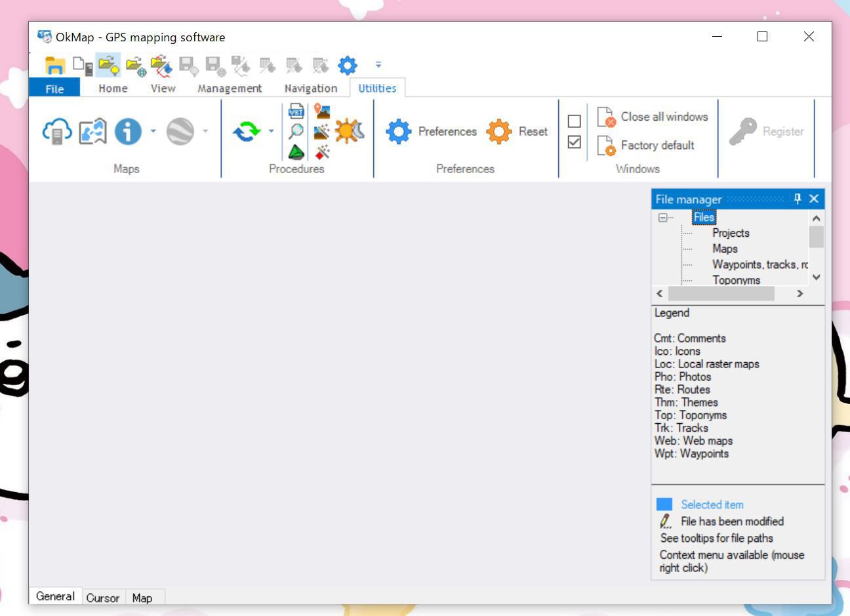The image size is (850, 616).
Task: Expand the quick access toolbar overflow arrow
Action: coord(378,64)
